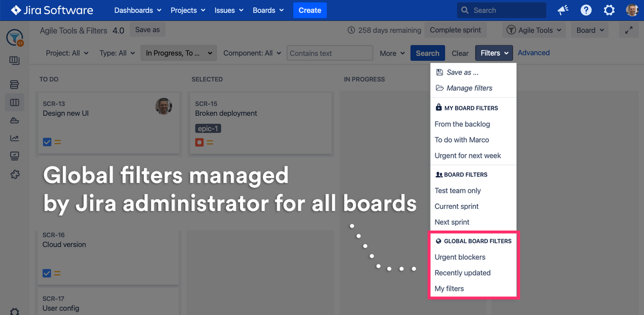Expand the Component: All dropdown
This screenshot has width=644, height=315.
[x=252, y=53]
